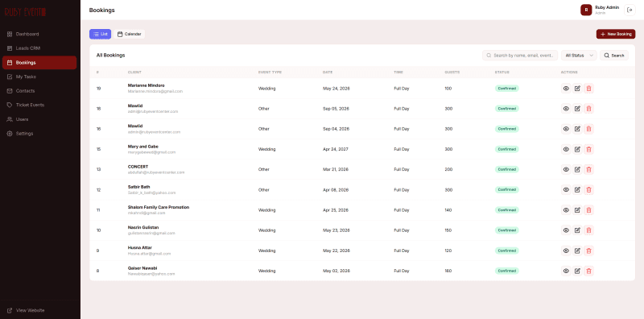The width and height of the screenshot is (644, 319).
Task: Open View Website link
Action: (39, 310)
